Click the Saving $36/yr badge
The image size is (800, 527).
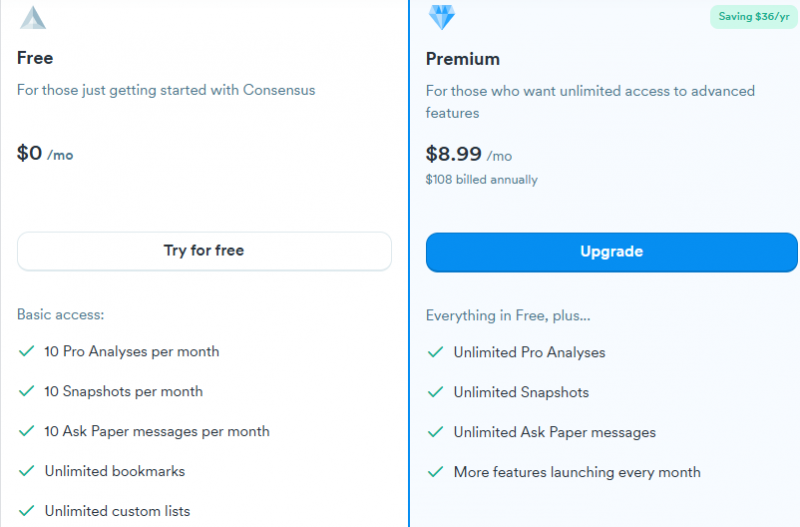pos(754,17)
